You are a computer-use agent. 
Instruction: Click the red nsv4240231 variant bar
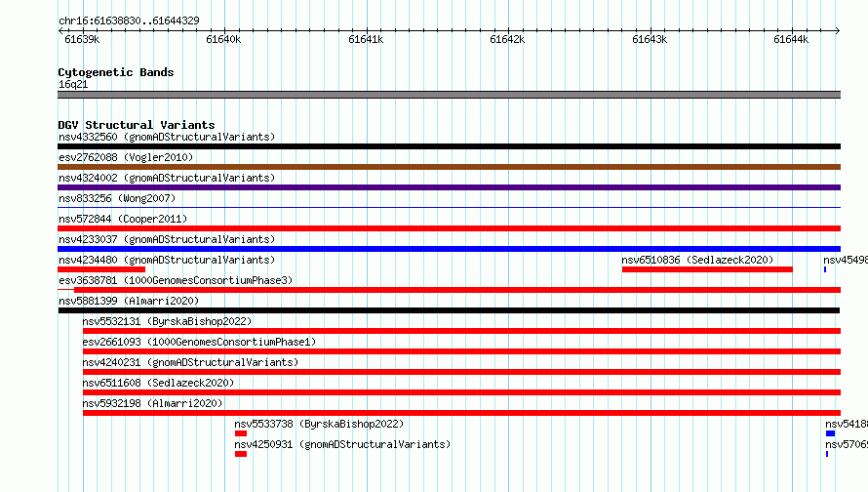coord(461,372)
